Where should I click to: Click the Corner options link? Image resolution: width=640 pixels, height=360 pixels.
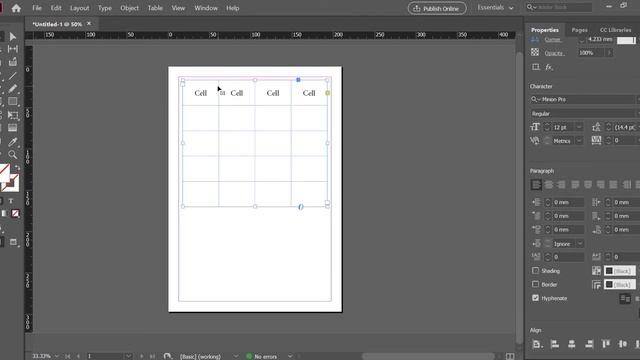click(x=553, y=40)
